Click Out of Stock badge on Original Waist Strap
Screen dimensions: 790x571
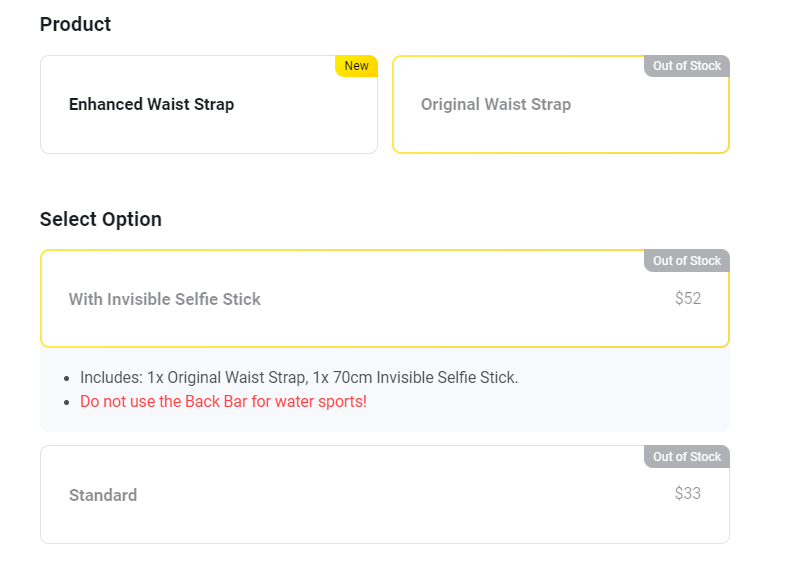(687, 66)
